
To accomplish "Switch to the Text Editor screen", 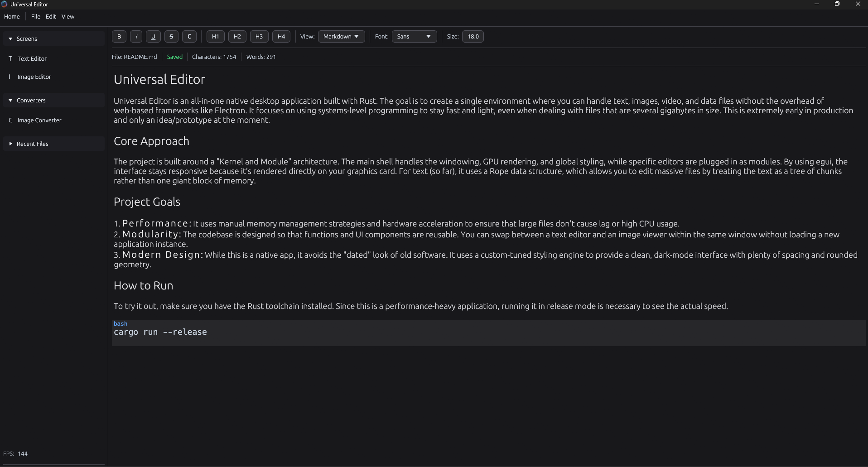I will coord(32,58).
